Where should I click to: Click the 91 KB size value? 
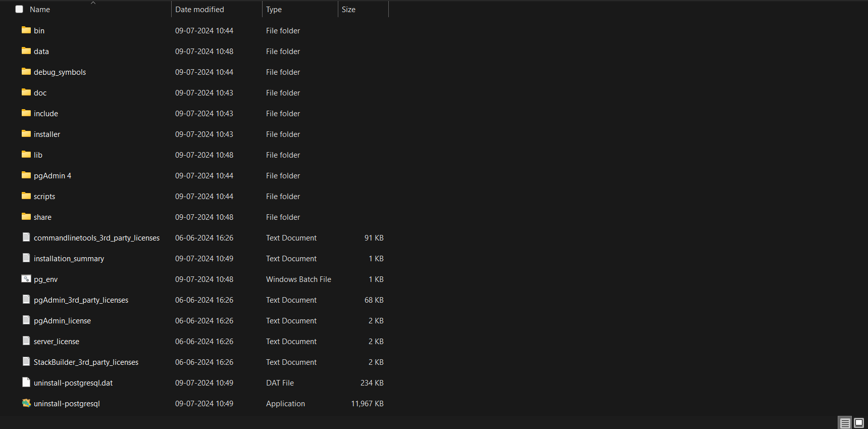[x=374, y=238]
